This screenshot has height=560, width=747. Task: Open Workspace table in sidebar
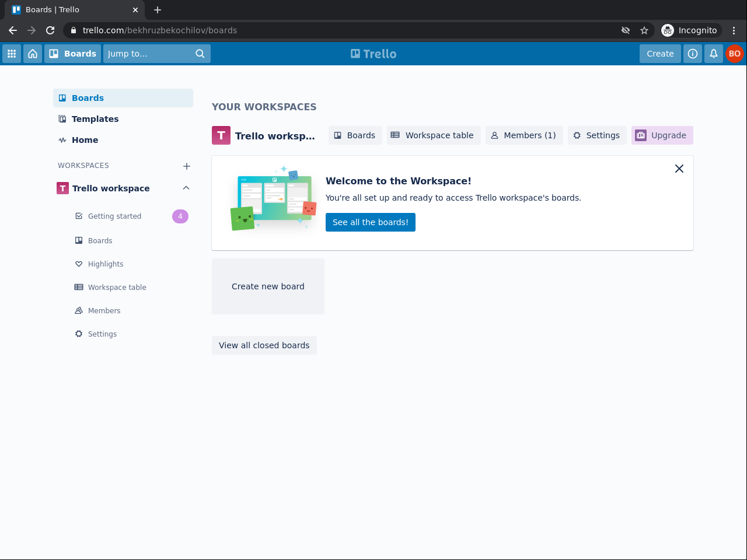click(117, 287)
